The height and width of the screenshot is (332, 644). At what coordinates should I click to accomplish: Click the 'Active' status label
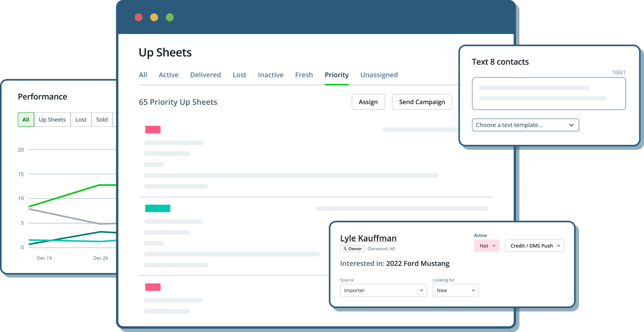(480, 235)
